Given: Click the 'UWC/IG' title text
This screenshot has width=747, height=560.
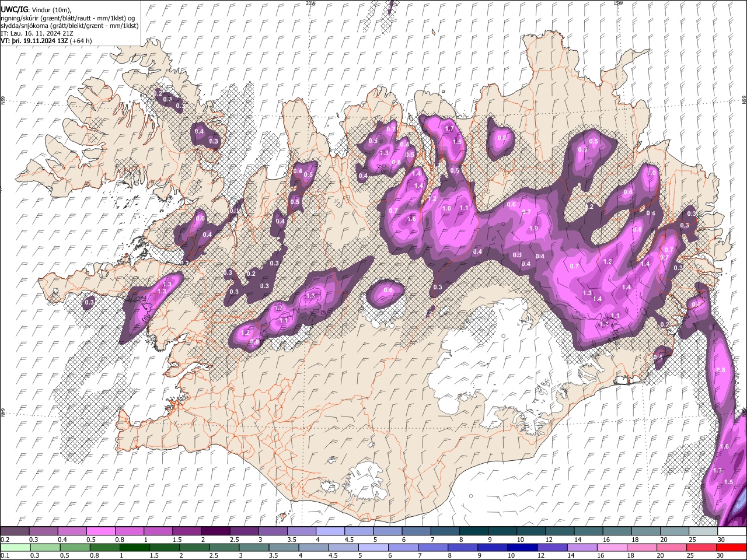Looking at the screenshot, I should 13,9.
